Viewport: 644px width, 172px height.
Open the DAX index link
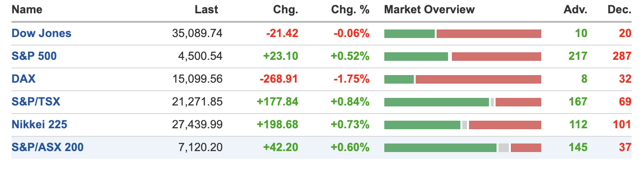pos(23,79)
